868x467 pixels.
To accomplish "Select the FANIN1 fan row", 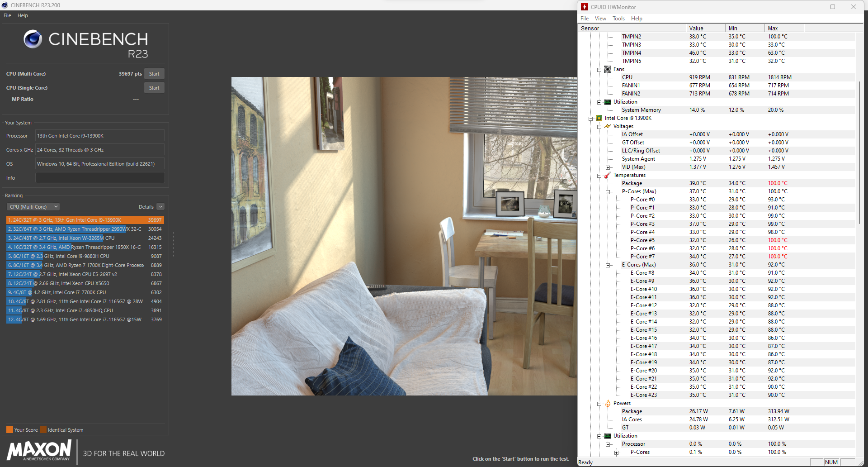I will click(717, 86).
